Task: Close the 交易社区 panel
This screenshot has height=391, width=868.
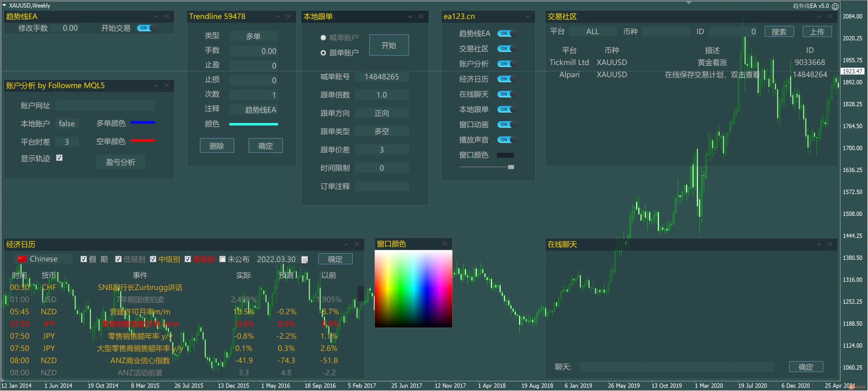Action: coord(830,16)
